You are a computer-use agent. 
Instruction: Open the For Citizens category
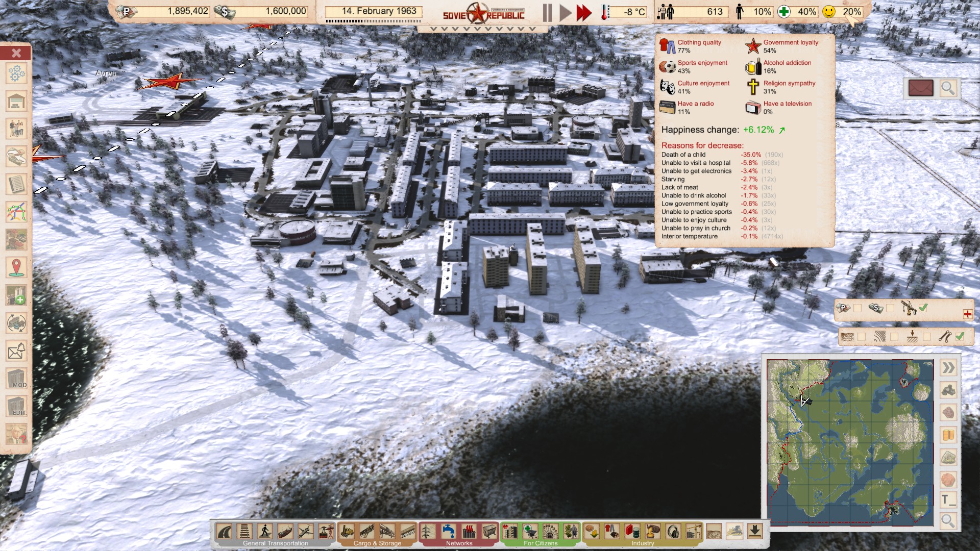pos(541,543)
